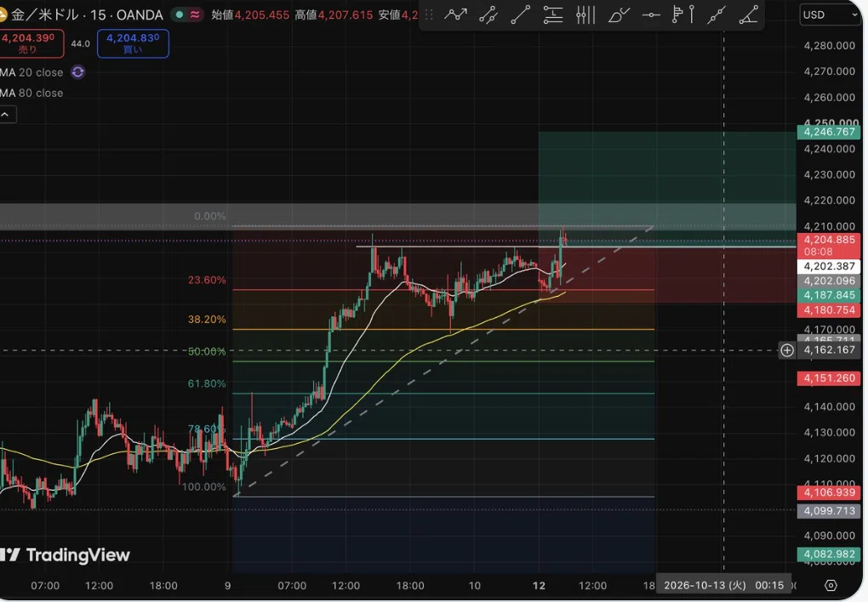
Task: Open chart settings gear at bottom right
Action: (x=831, y=585)
